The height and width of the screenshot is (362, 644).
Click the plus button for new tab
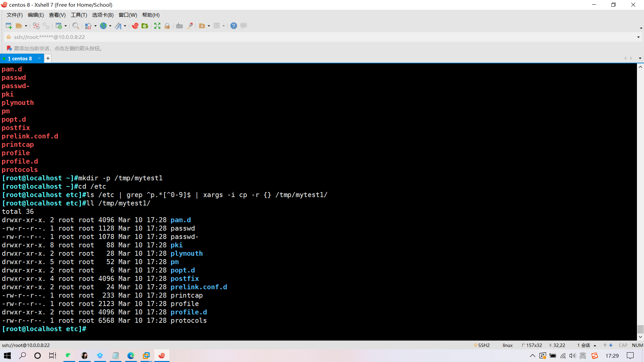click(48, 58)
